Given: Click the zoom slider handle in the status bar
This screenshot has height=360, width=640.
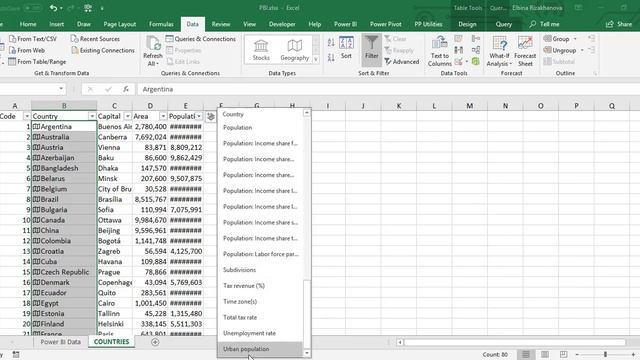Looking at the screenshot, I should (606, 354).
